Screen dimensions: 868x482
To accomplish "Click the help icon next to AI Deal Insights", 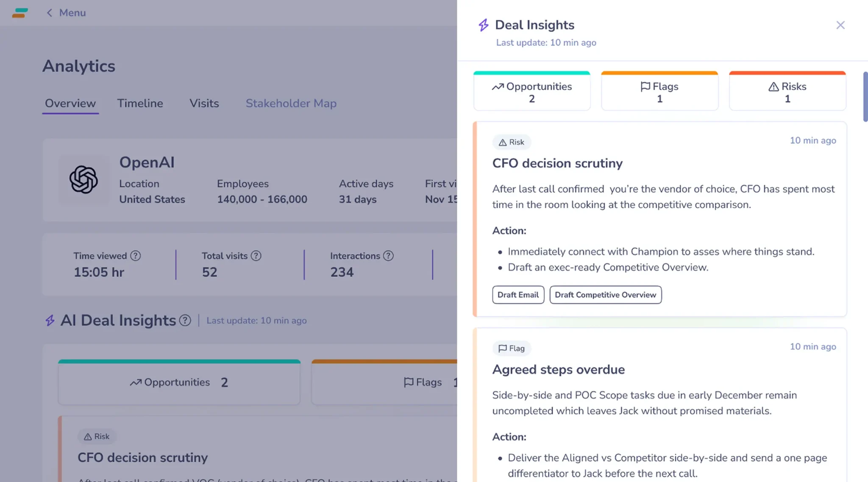I will (185, 320).
